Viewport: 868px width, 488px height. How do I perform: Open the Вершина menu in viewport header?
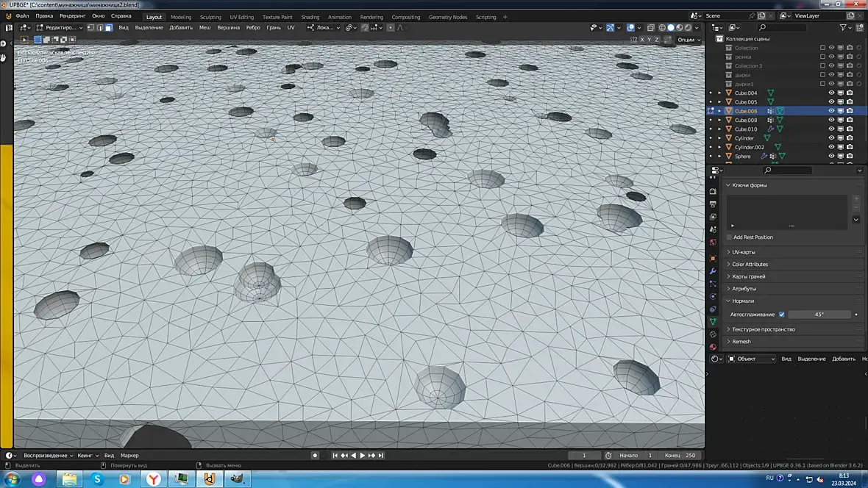point(228,28)
